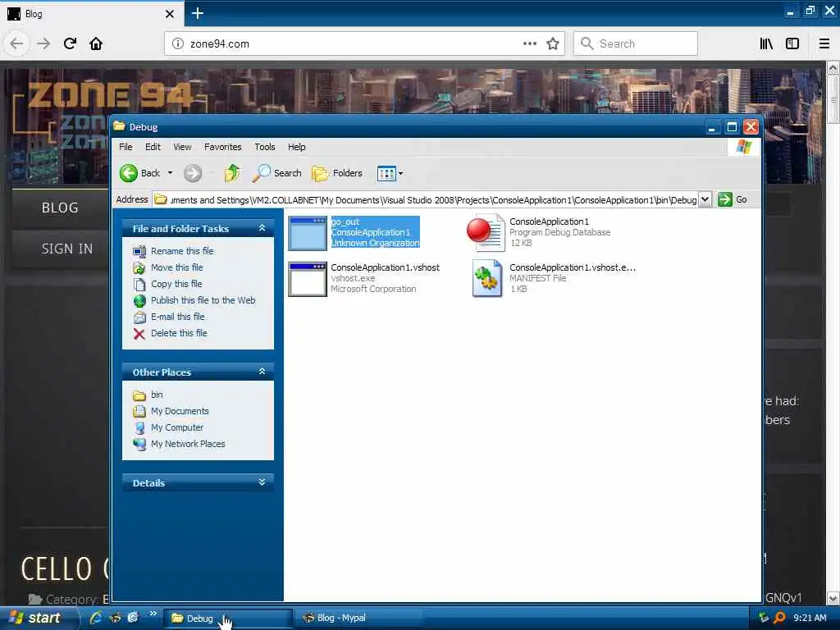Viewport: 840px width, 630px height.
Task: Go to the browser Home page
Action: coord(96,43)
